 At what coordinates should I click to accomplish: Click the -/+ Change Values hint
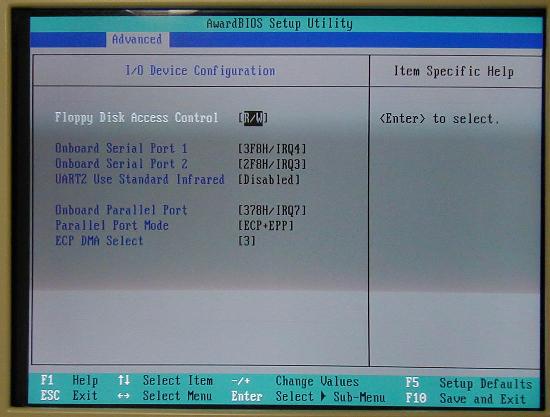click(295, 381)
